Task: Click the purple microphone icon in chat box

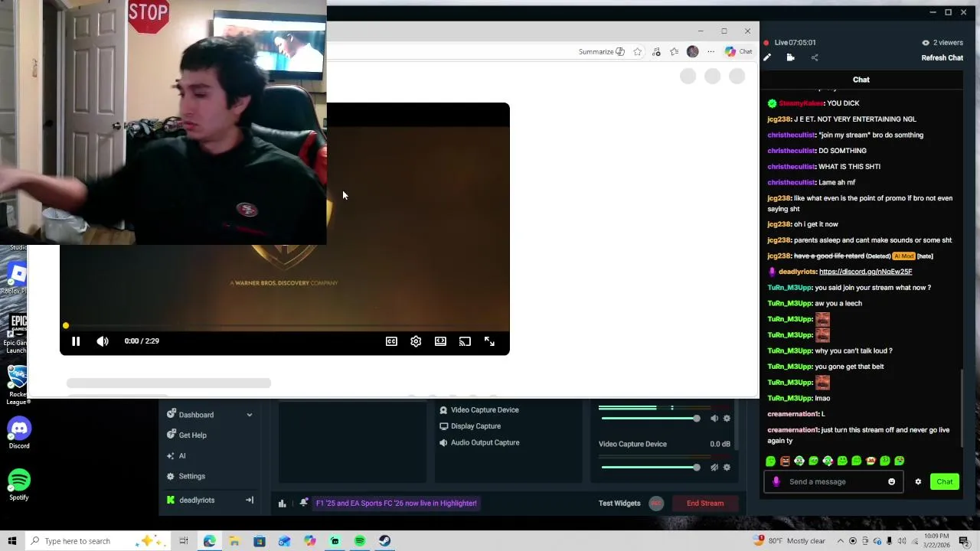Action: point(776,482)
